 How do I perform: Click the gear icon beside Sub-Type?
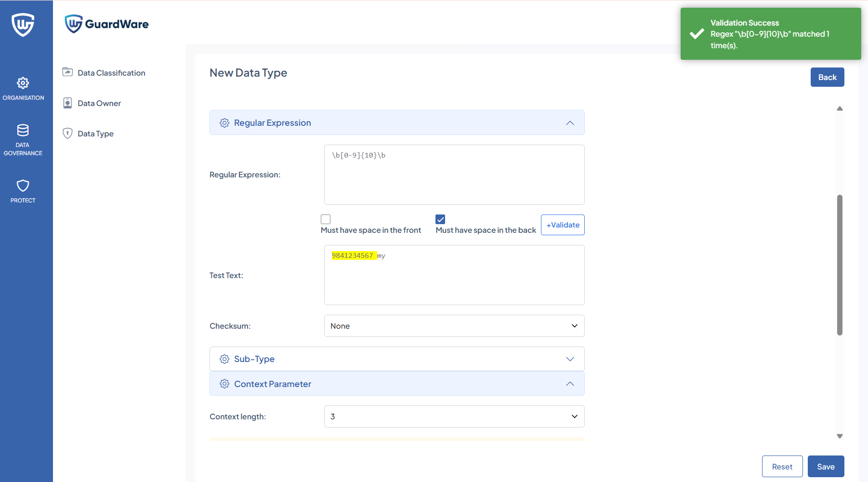224,359
